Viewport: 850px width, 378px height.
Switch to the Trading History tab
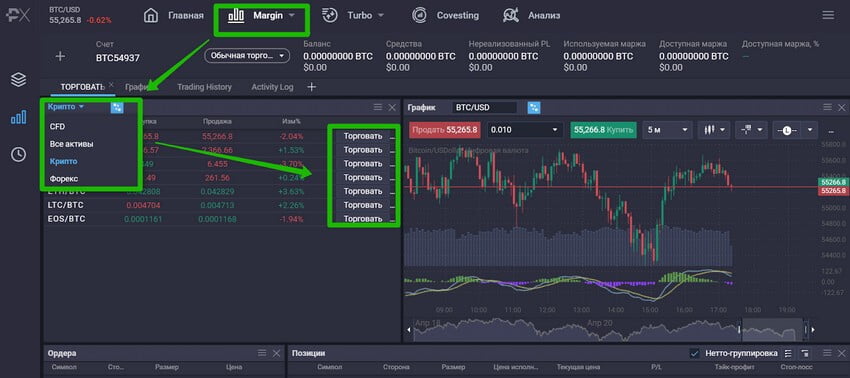pos(204,87)
